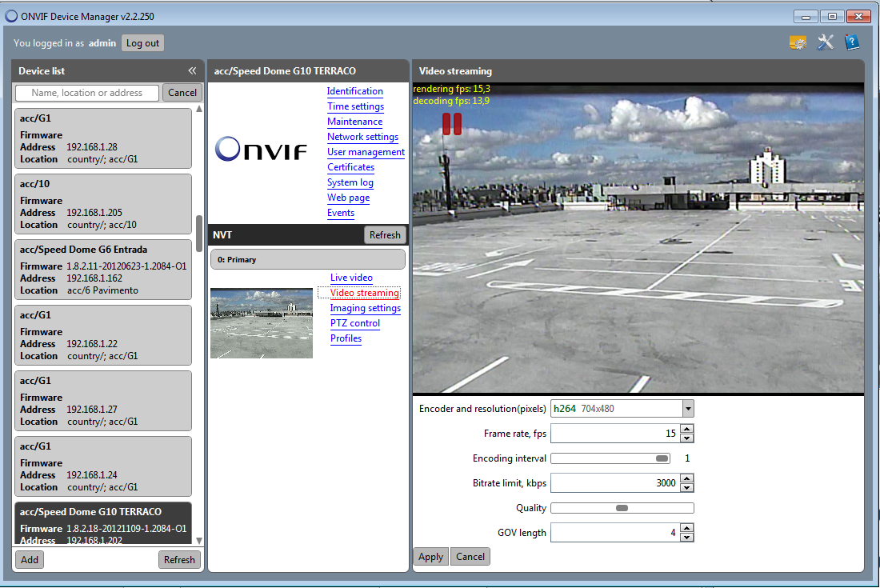
Task: Open Encoder and resolution dropdown
Action: click(687, 409)
